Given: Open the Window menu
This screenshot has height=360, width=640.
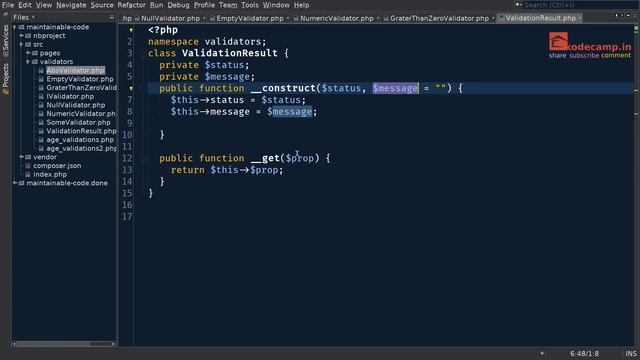Looking at the screenshot, I should pyautogui.click(x=276, y=5).
